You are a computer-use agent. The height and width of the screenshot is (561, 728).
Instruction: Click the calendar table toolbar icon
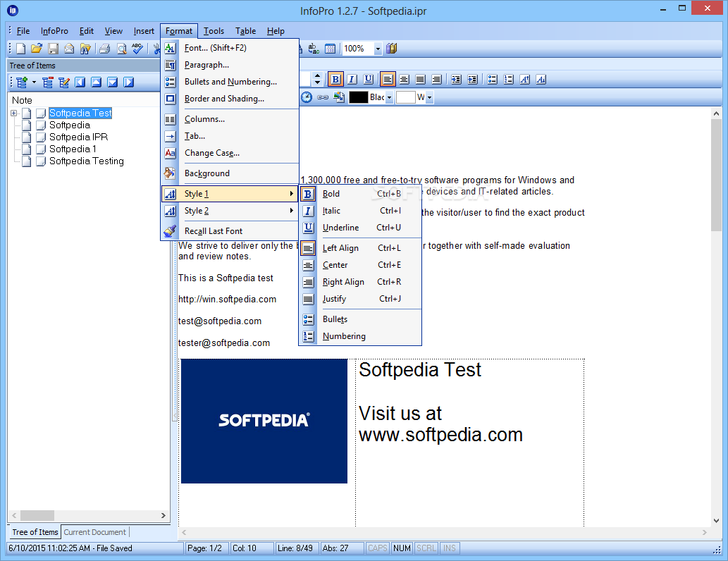(330, 49)
